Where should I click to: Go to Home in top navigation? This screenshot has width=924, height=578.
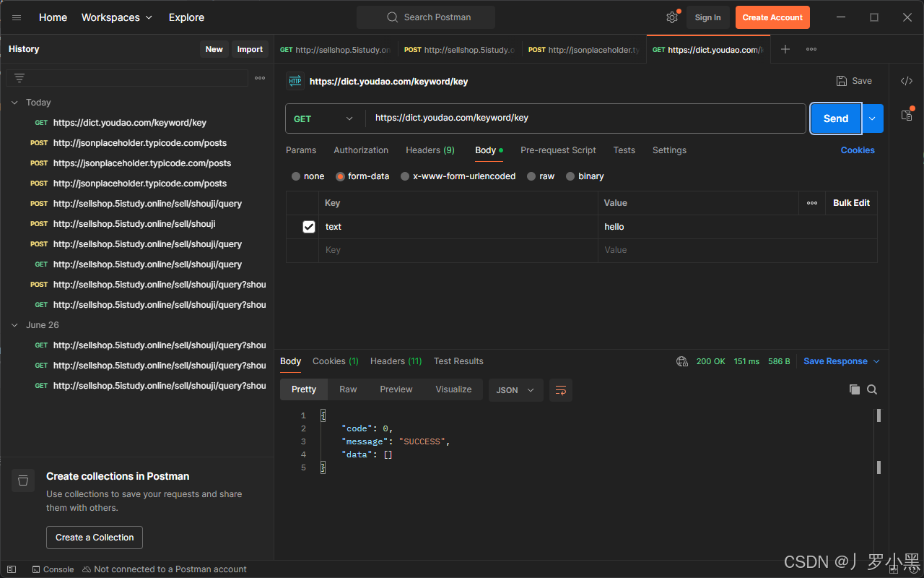[53, 17]
